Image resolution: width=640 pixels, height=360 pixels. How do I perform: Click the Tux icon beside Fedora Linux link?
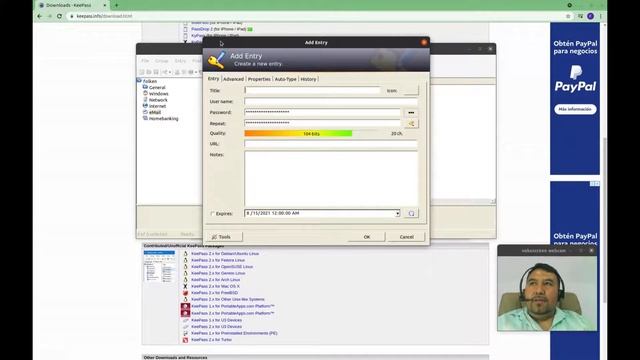click(x=185, y=260)
